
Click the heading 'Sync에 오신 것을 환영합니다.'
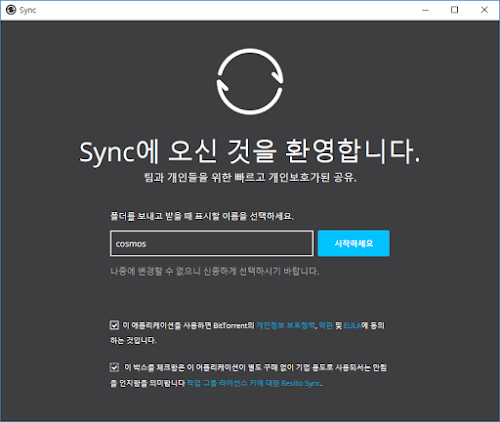point(250,152)
